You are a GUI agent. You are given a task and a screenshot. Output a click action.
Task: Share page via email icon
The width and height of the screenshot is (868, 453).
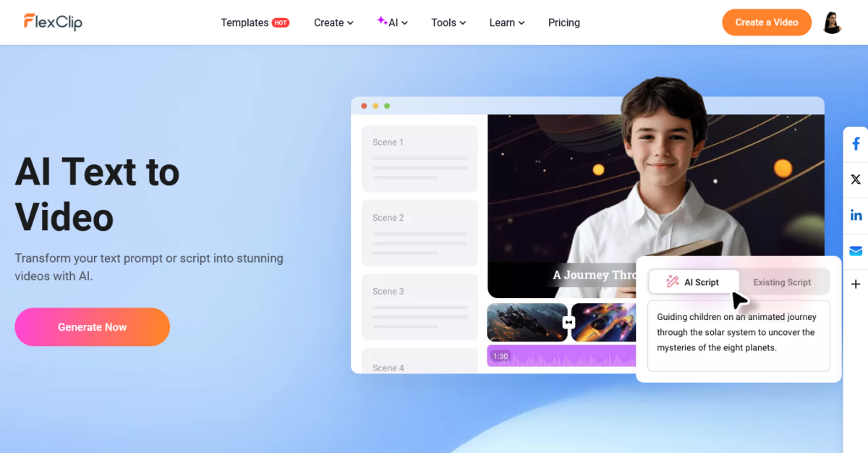coord(856,250)
